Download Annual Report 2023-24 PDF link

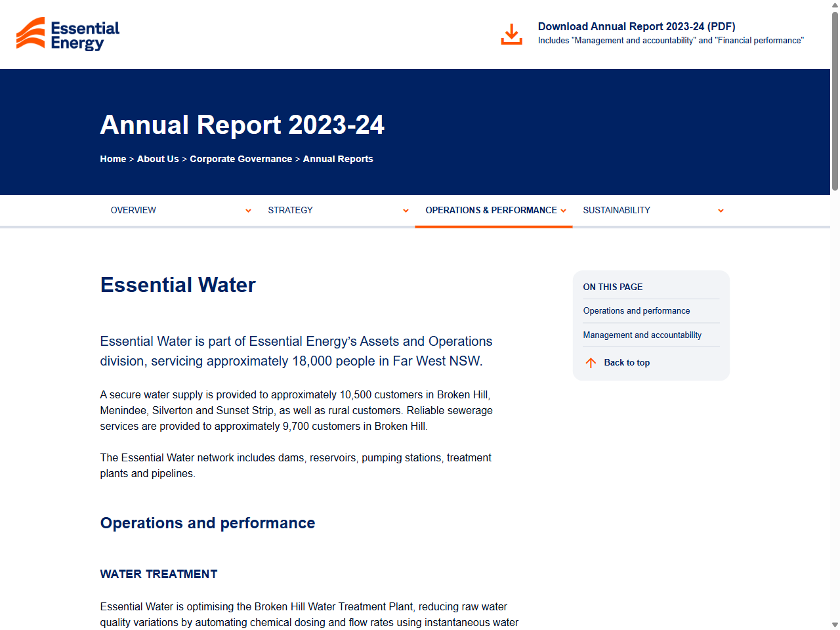[637, 26]
